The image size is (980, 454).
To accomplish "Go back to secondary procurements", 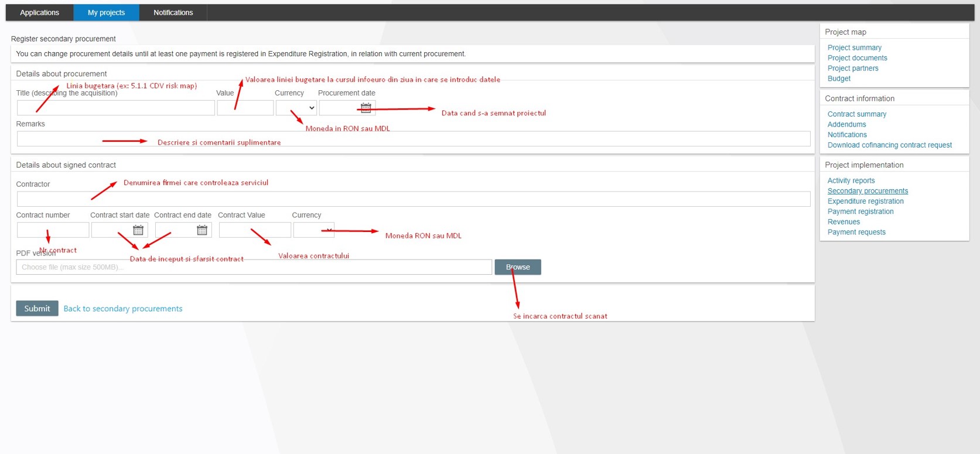I will (123, 309).
